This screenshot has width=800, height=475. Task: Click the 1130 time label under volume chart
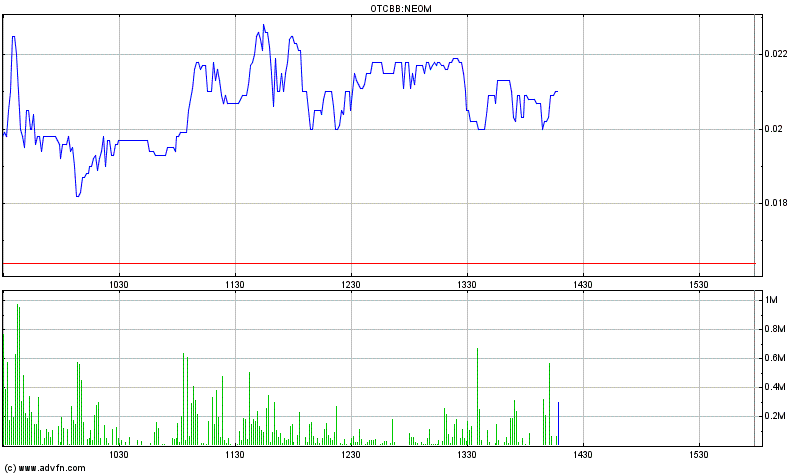point(235,455)
